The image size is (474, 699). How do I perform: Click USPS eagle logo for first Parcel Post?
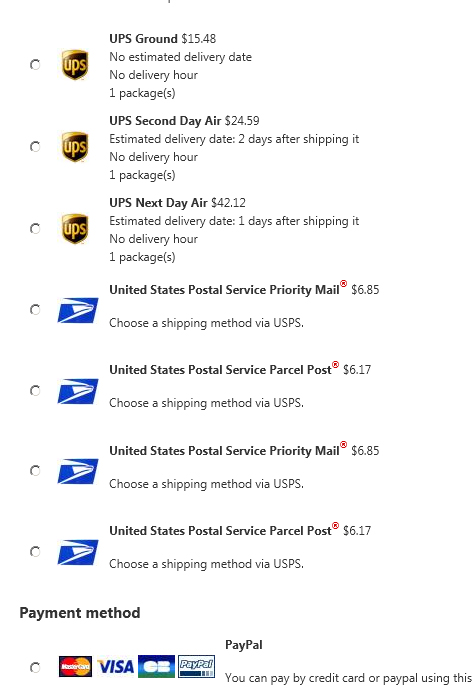(78, 391)
